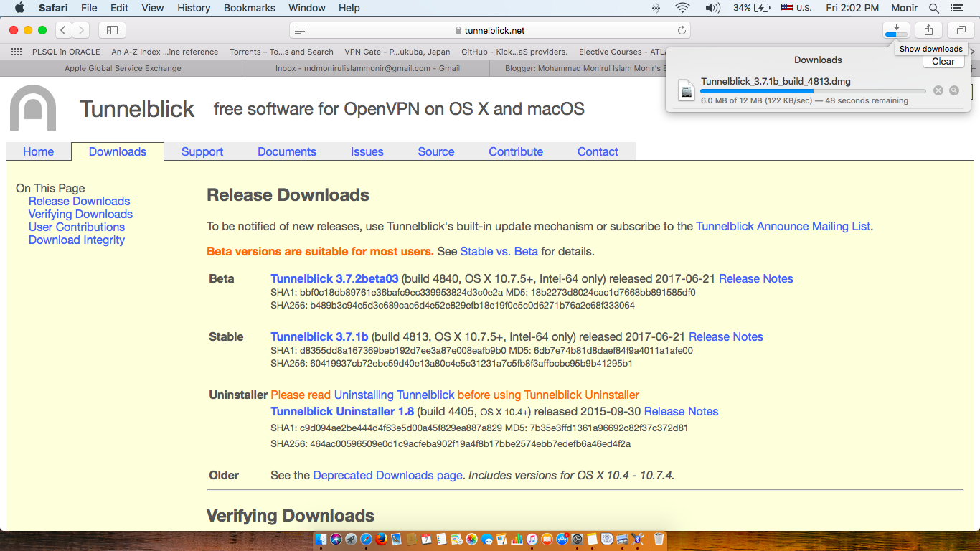Download Tunnelblick Uninstaller 1.8
Image resolution: width=980 pixels, height=551 pixels.
coord(342,411)
